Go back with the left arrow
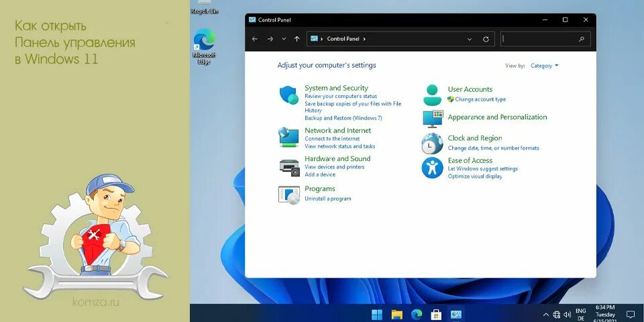 click(x=255, y=39)
